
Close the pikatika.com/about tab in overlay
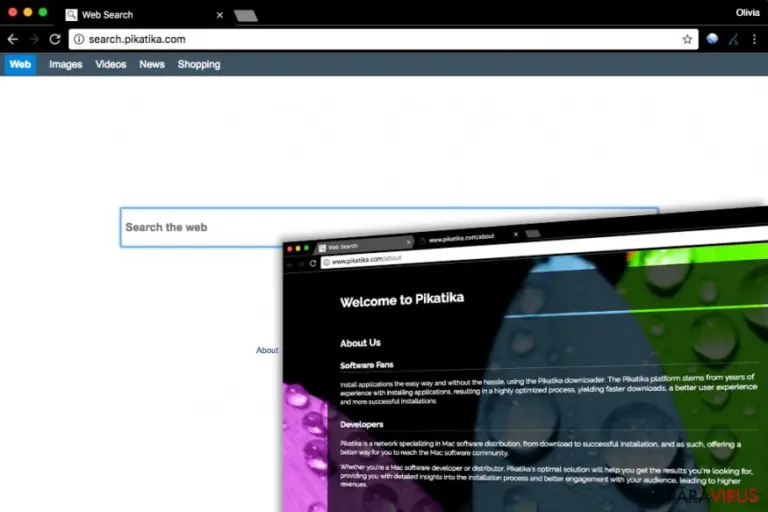(x=515, y=235)
